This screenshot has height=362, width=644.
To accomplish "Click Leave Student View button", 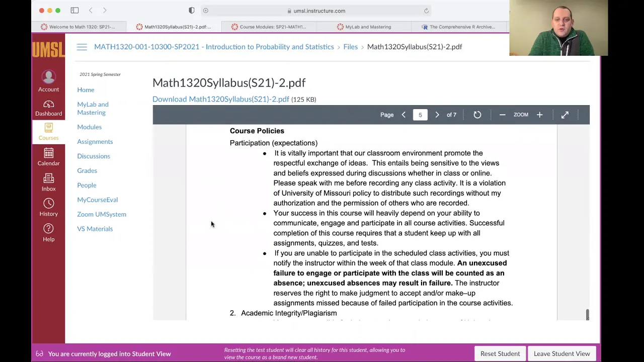I will click(x=561, y=354).
